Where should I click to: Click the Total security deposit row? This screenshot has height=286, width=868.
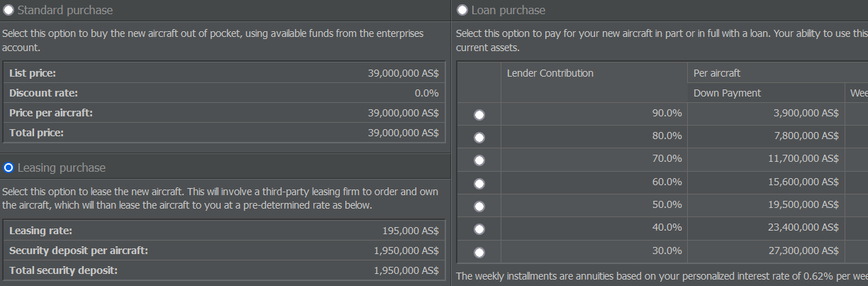pyautogui.click(x=224, y=270)
